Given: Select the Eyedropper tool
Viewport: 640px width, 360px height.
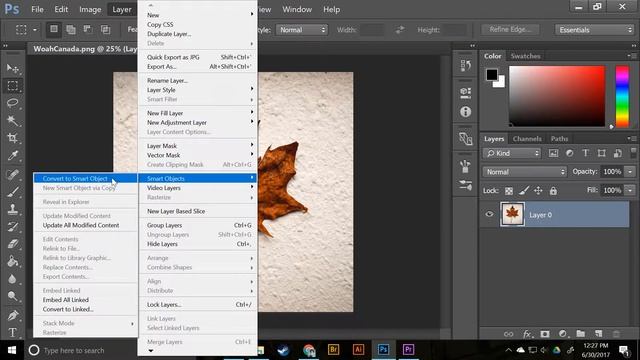Looking at the screenshot, I should click(13, 156).
